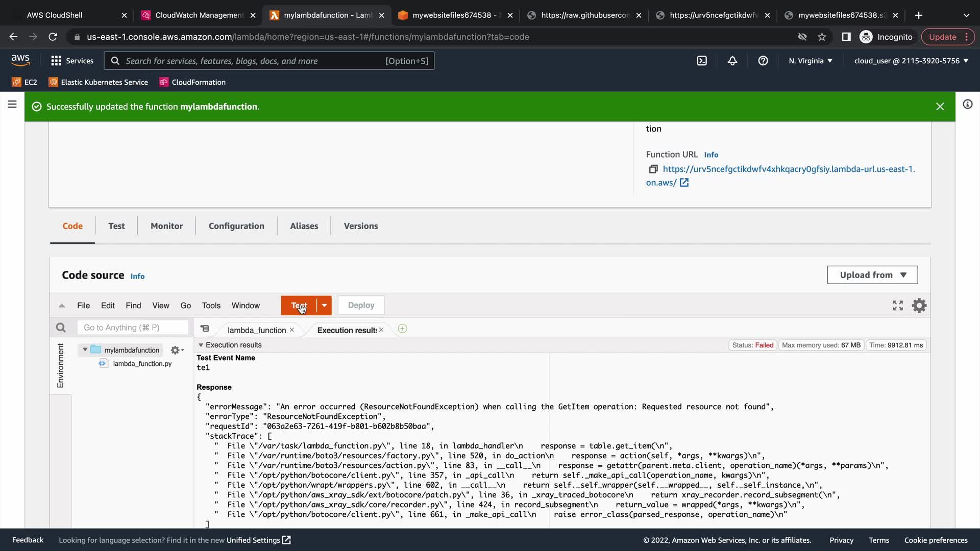Open the CloudShell terminal icon
This screenshot has width=980, height=551.
click(x=702, y=61)
